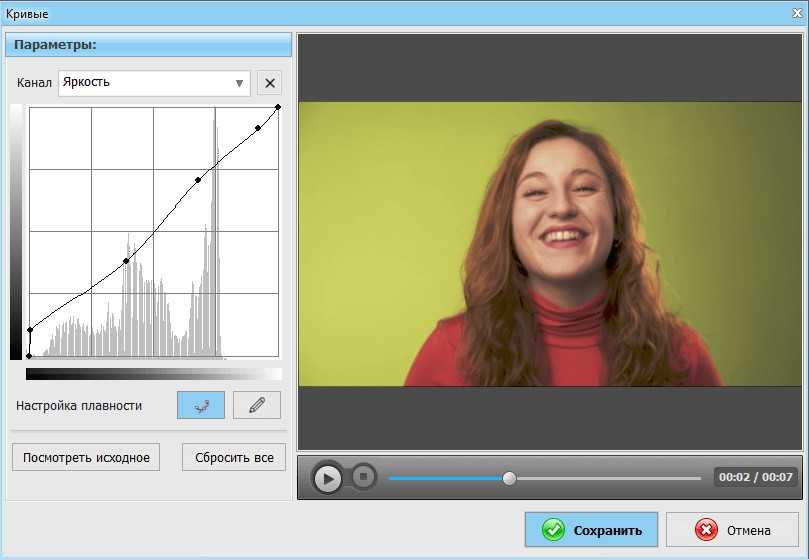Screen dimensions: 809x559
Task: Click the Сбросить все button
Action: pyautogui.click(x=234, y=458)
